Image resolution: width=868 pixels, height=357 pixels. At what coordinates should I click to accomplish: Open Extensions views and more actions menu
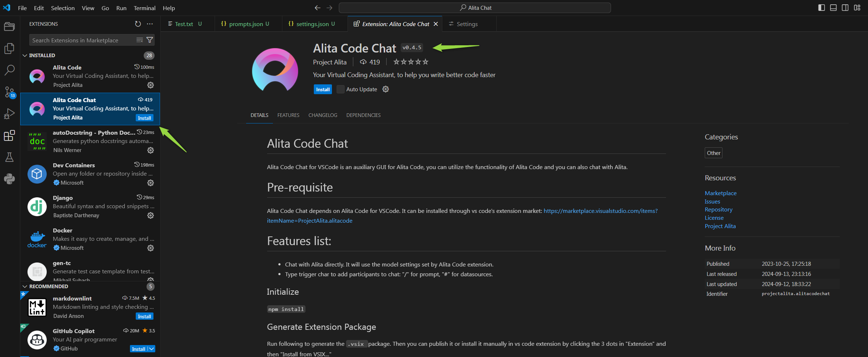click(x=150, y=24)
